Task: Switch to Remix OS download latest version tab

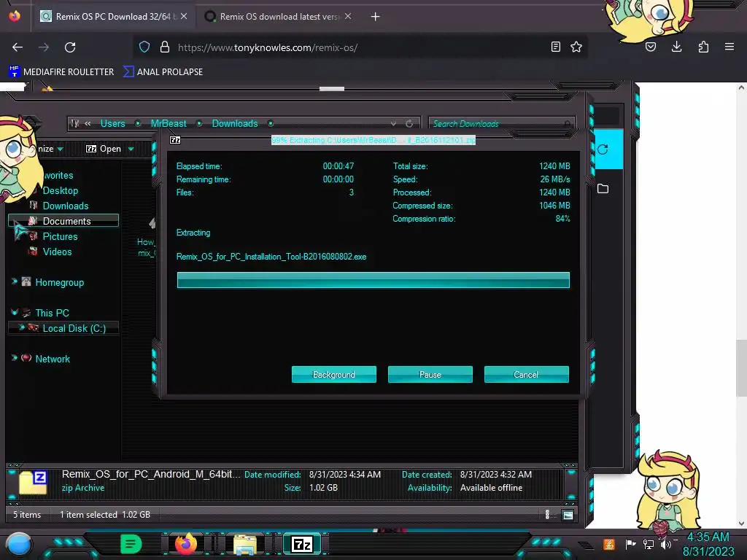Action: click(x=279, y=17)
